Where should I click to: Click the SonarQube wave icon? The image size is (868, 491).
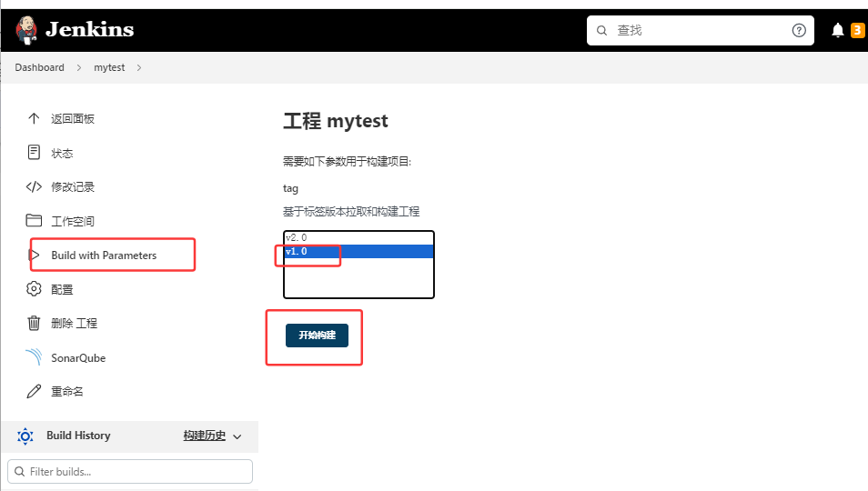[x=34, y=356]
